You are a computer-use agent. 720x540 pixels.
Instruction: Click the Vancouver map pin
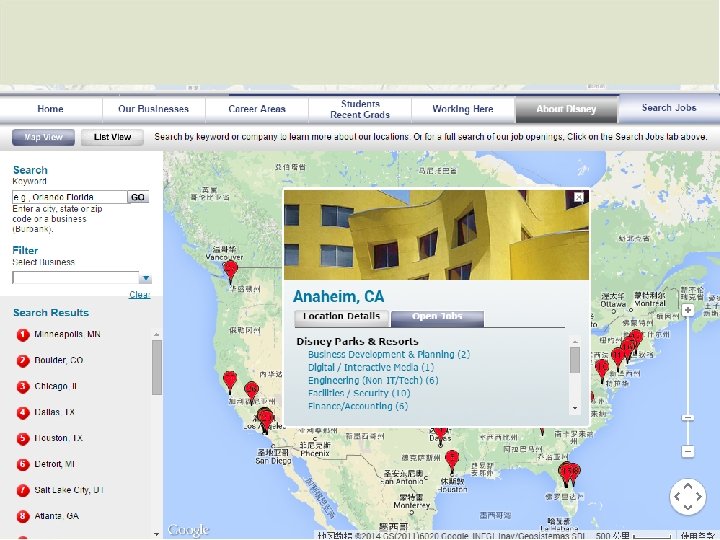231,272
